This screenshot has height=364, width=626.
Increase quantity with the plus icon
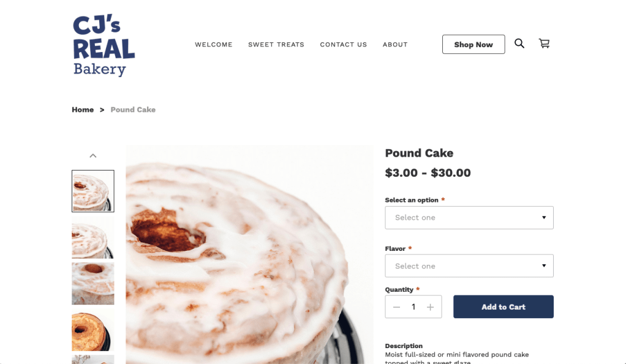tap(430, 307)
